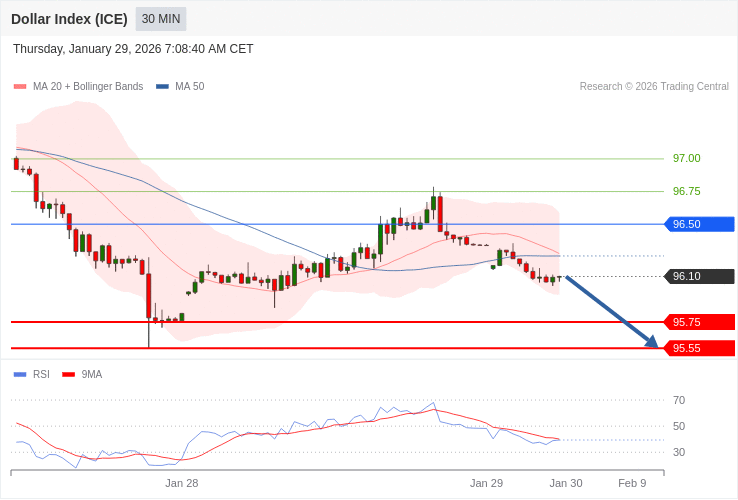Click the MA 50 legend label
738x500 pixels.
tap(190, 87)
